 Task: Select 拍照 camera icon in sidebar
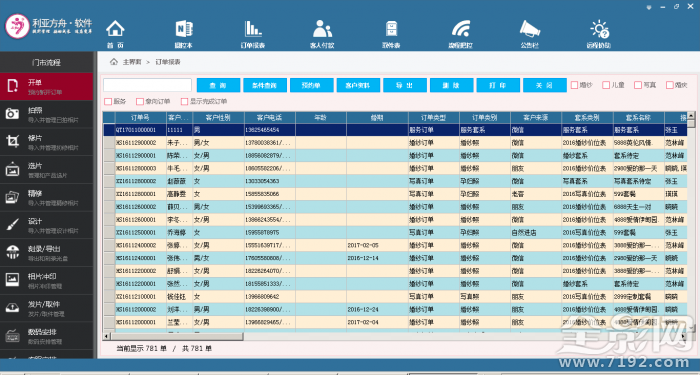click(x=12, y=114)
